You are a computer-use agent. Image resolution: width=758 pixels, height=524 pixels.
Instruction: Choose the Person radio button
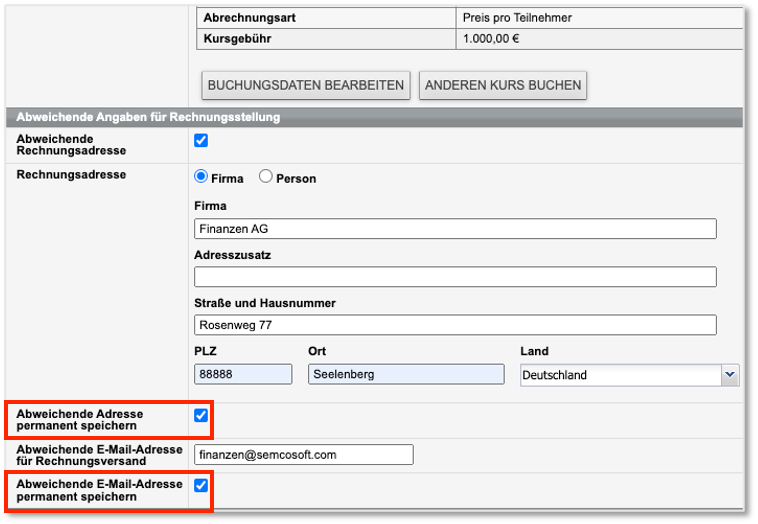pos(266,177)
